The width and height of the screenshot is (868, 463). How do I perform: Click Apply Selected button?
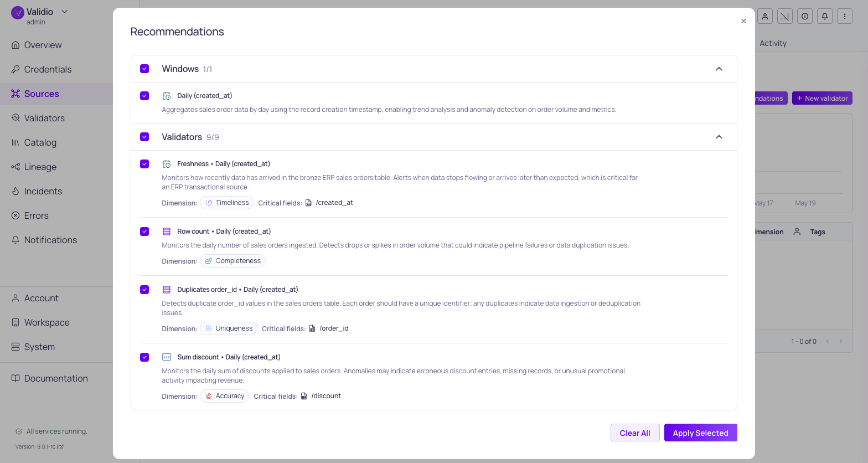click(701, 433)
